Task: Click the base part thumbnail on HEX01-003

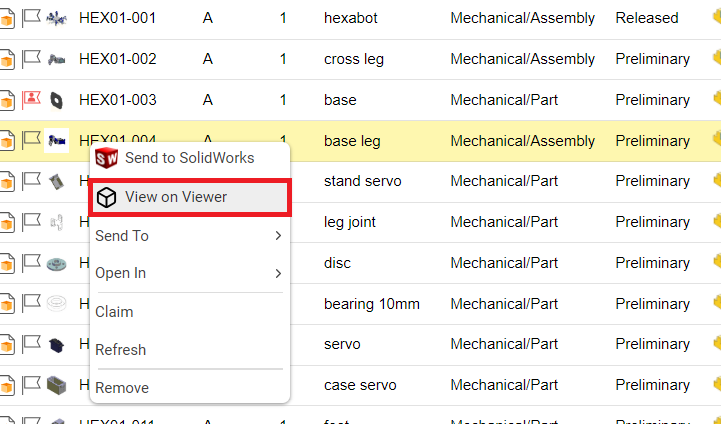Action: pos(57,100)
